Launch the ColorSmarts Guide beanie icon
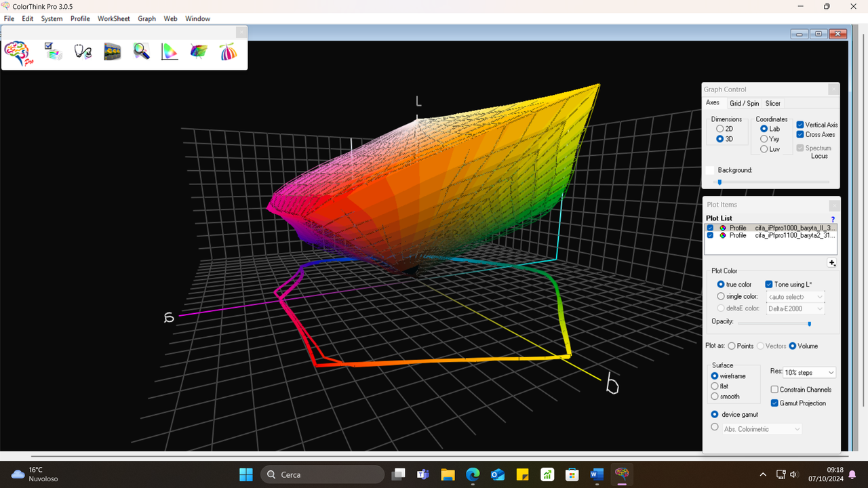The image size is (868, 488). click(228, 51)
